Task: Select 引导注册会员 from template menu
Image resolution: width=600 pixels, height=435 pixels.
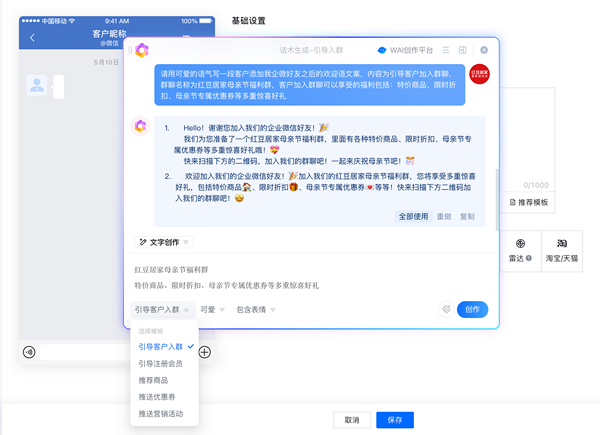Action: pos(161,363)
